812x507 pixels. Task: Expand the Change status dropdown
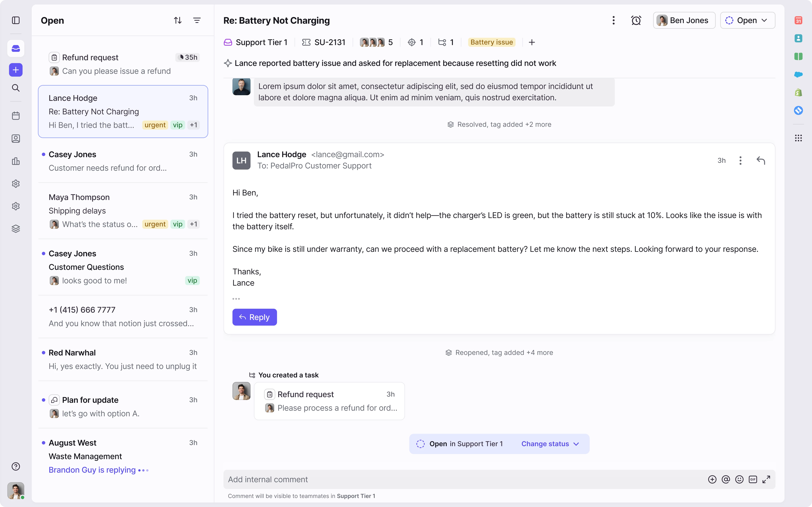[x=550, y=444]
